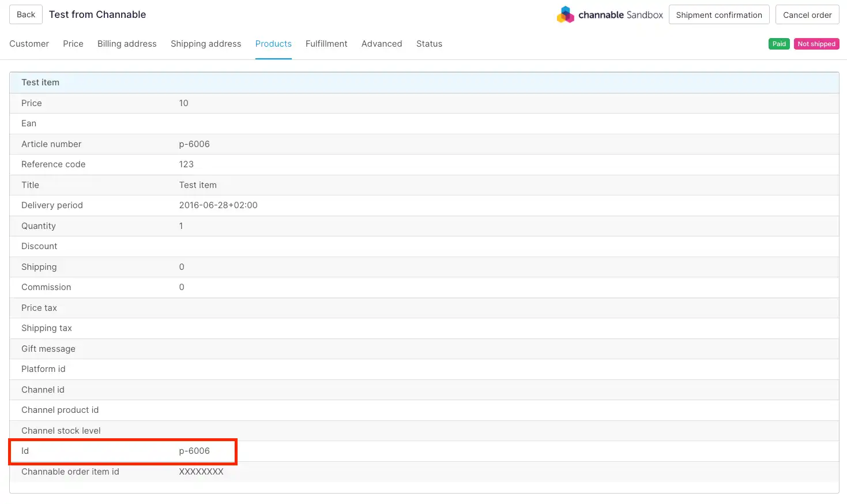Click the highlighted Id value p-6006
The height and width of the screenshot is (504, 847).
click(194, 451)
